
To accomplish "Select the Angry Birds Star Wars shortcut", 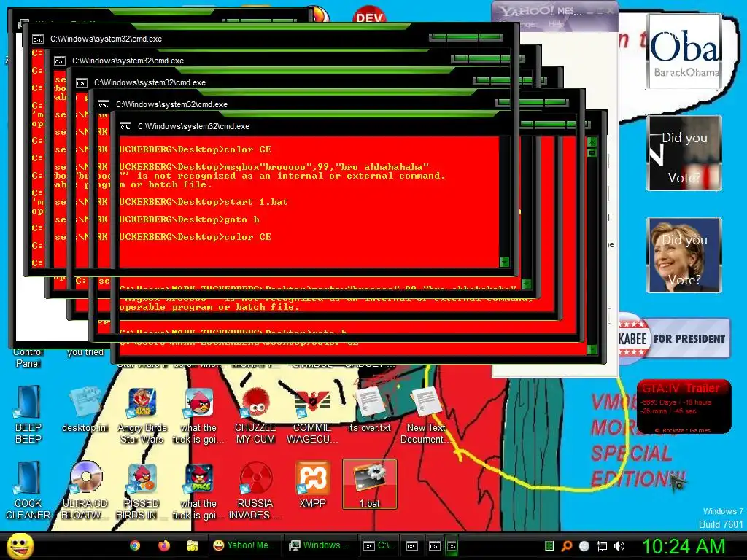I will [x=142, y=415].
